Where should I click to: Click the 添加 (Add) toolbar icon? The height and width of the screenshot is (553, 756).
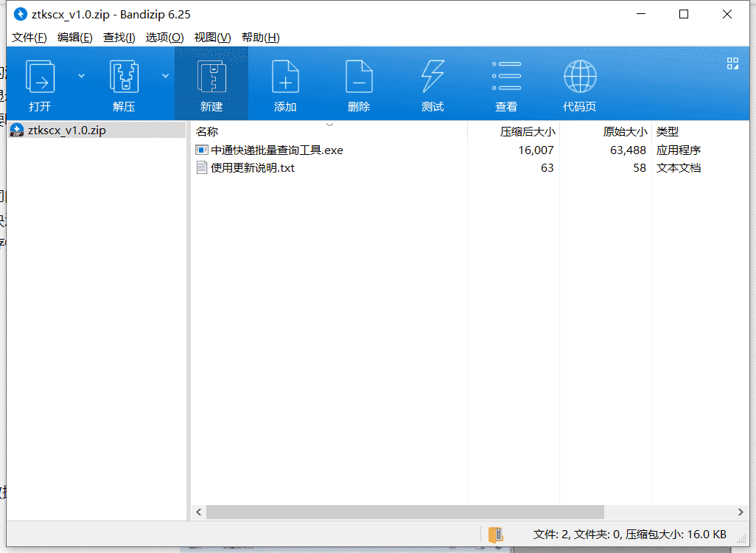point(285,76)
